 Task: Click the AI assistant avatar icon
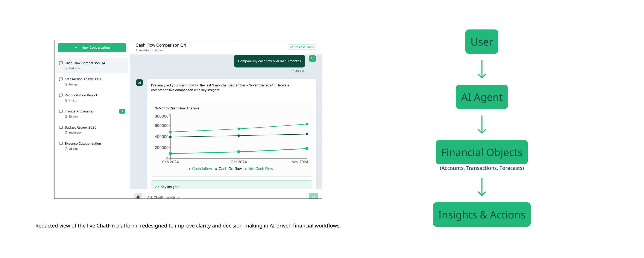(140, 83)
